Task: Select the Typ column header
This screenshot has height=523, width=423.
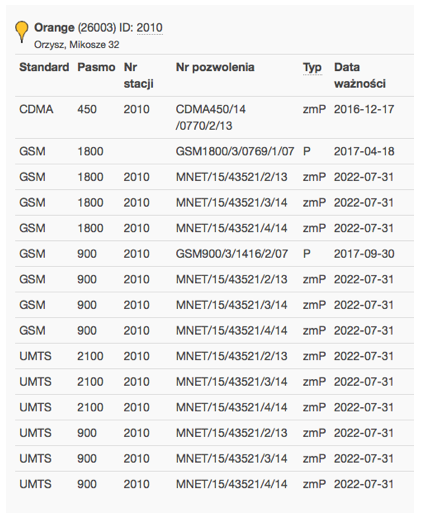Action: (x=312, y=67)
